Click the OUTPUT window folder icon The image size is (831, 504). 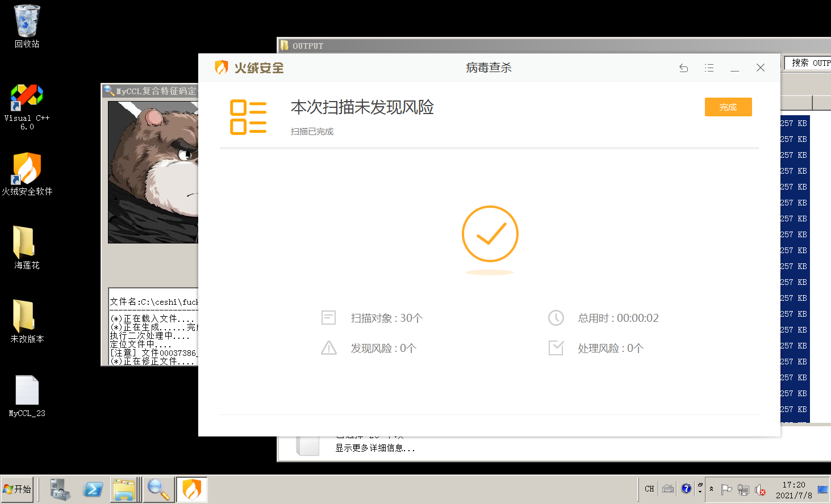285,45
